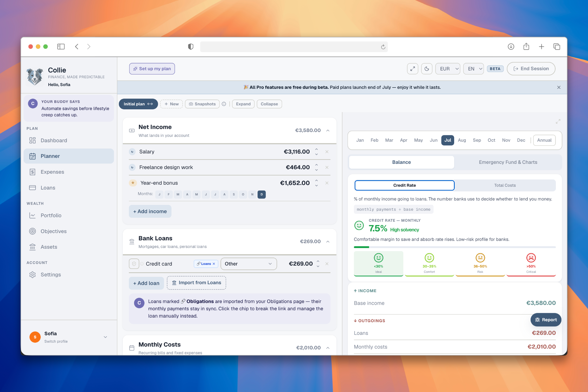This screenshot has height=392, width=588.
Task: Open Safari sidebar toggle icon
Action: point(61,47)
